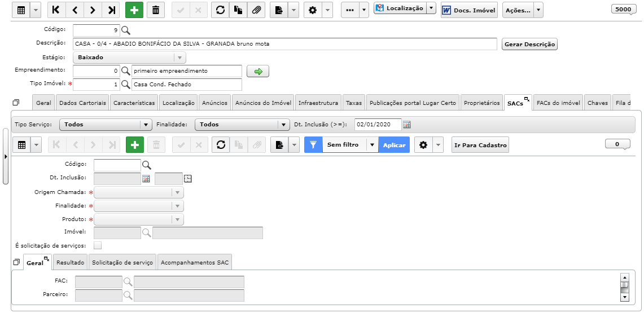The width and height of the screenshot is (644, 313).
Task: Search Tipo Imóvel with its magnifier icon
Action: 126,85
